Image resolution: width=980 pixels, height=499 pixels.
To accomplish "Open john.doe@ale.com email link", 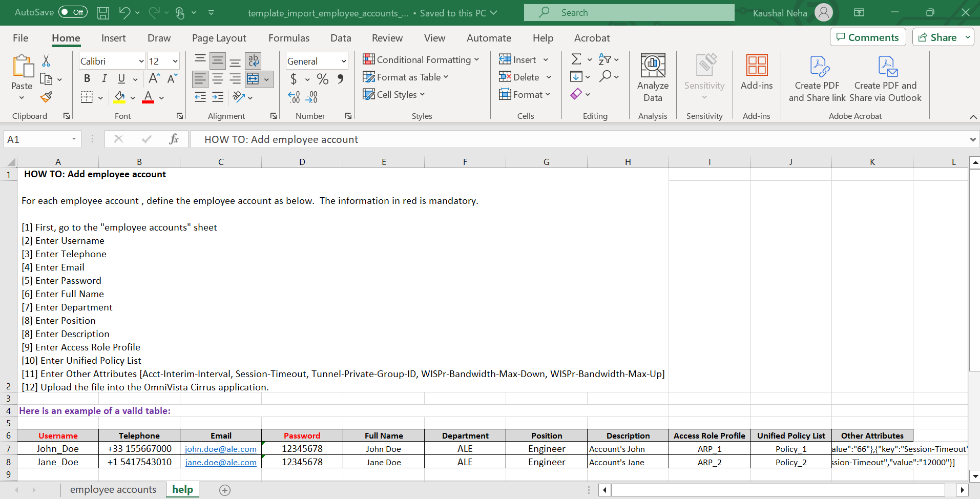I will coord(220,449).
